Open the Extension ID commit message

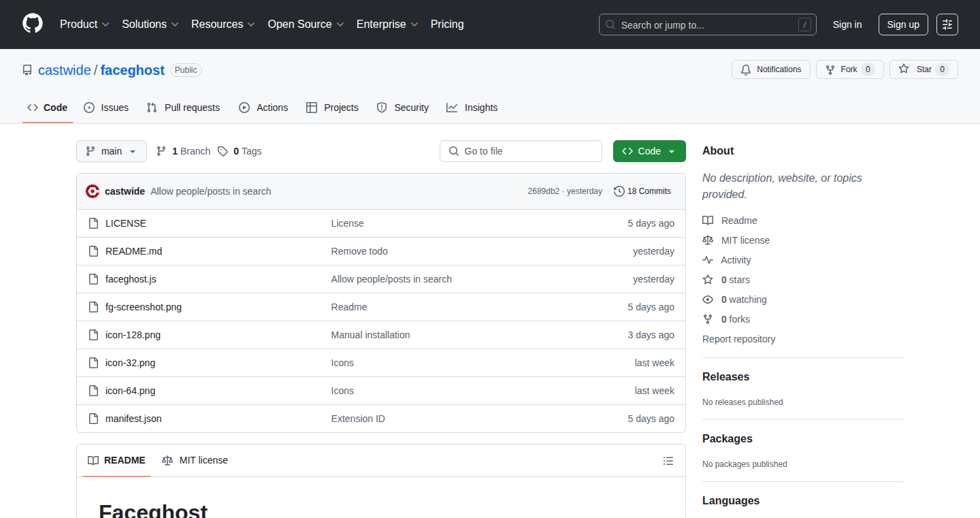click(358, 419)
